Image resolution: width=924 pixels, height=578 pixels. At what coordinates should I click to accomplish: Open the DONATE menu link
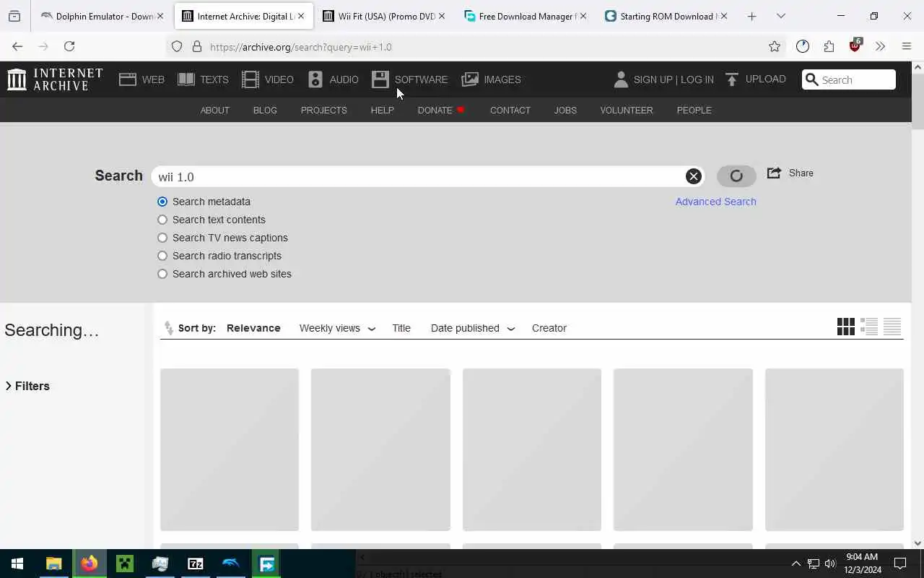point(440,110)
